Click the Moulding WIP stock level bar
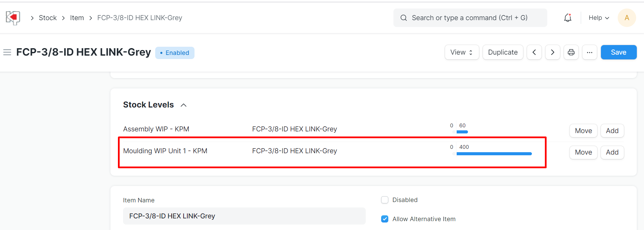644x230 pixels. point(494,154)
